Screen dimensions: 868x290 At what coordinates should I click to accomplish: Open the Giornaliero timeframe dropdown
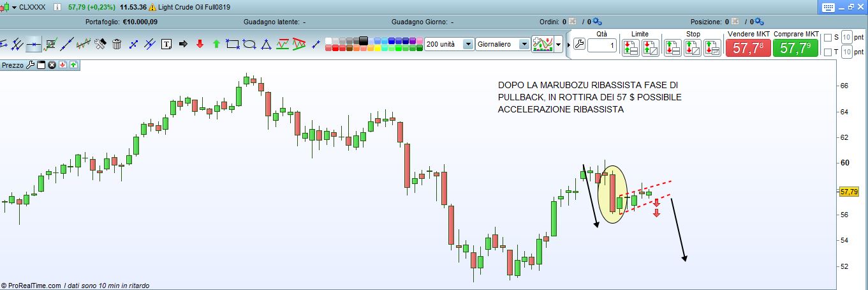pos(524,44)
